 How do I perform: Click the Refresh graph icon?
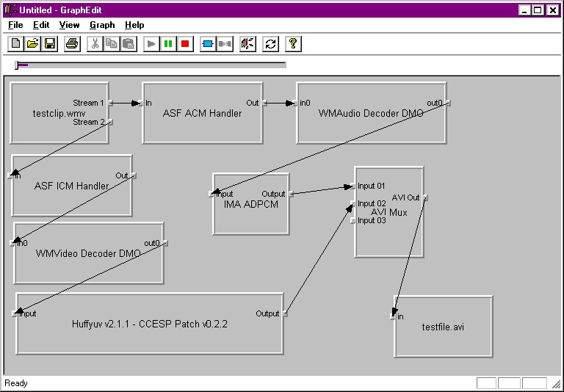coord(270,44)
